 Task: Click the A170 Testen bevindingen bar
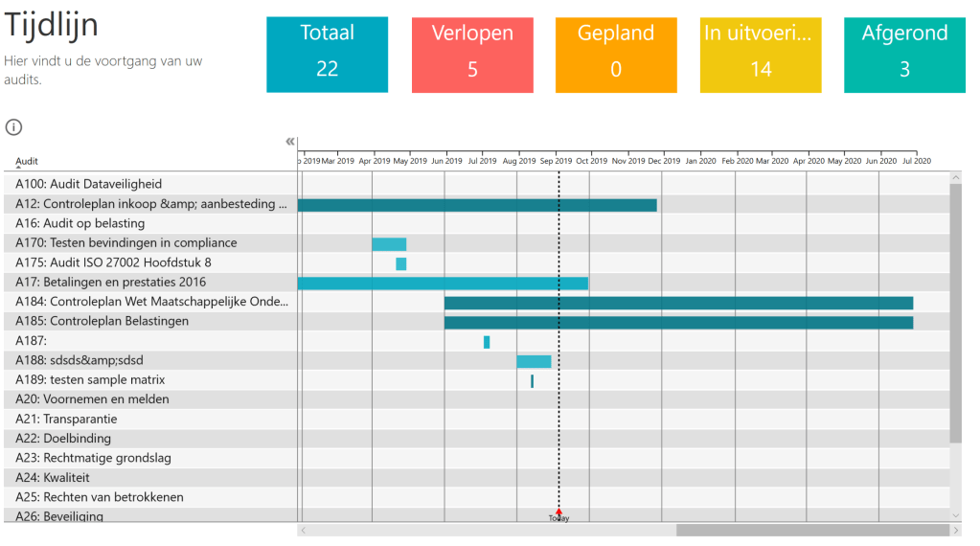389,243
